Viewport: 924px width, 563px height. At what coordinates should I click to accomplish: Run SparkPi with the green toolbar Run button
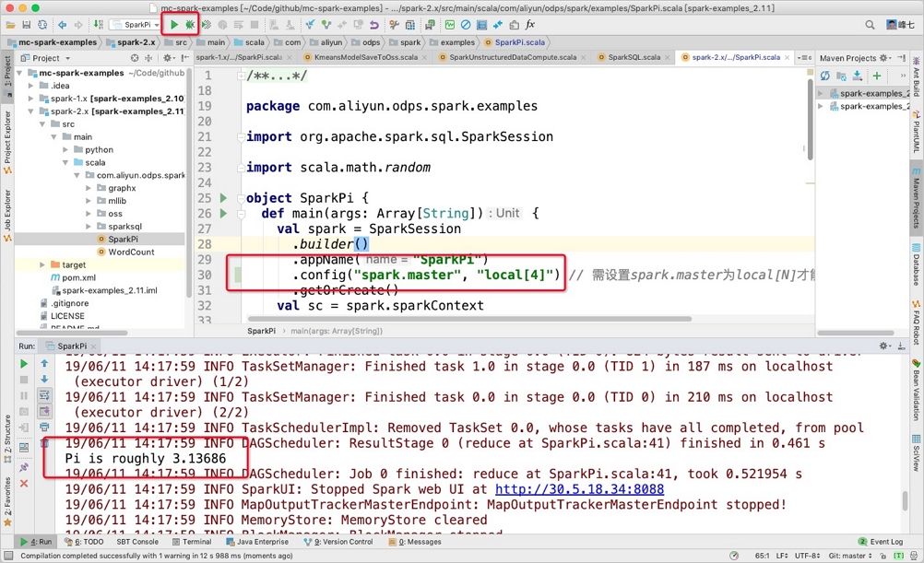click(x=174, y=25)
